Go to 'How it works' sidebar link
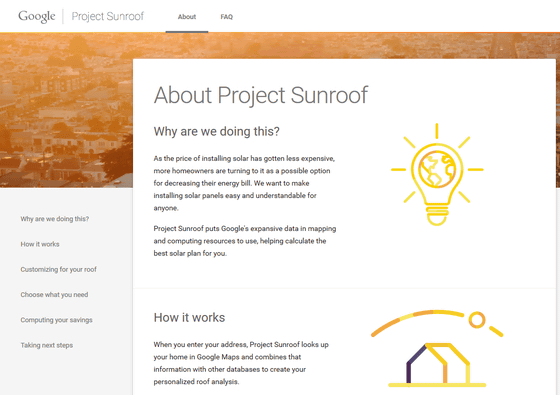 (x=40, y=244)
